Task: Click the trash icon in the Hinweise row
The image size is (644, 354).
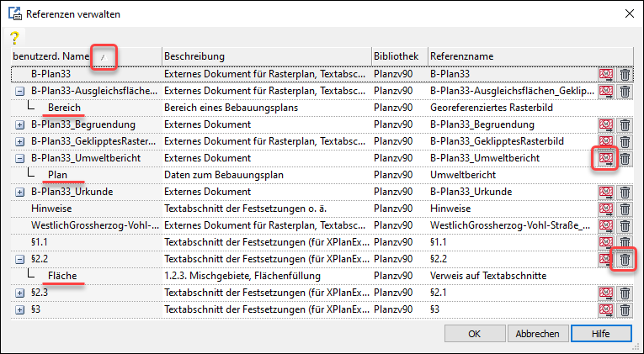Action: point(625,209)
